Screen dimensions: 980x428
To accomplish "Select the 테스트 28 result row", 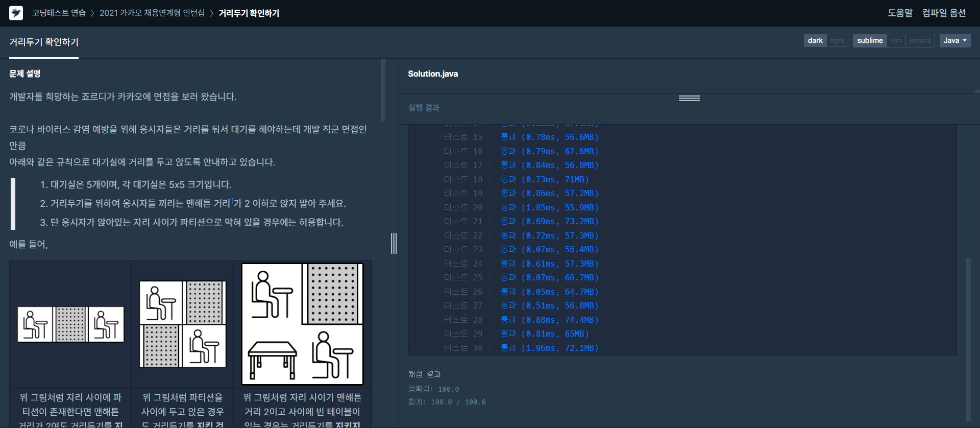I will click(x=521, y=320).
